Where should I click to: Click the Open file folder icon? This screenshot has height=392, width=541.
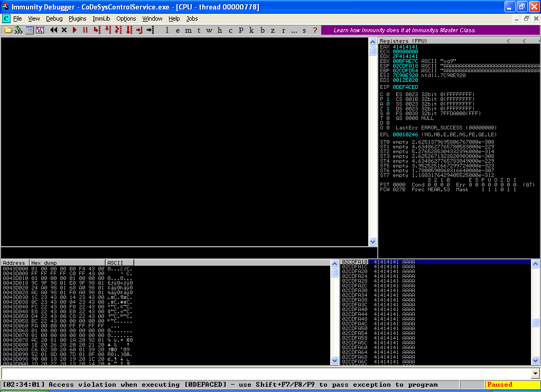coord(8,30)
